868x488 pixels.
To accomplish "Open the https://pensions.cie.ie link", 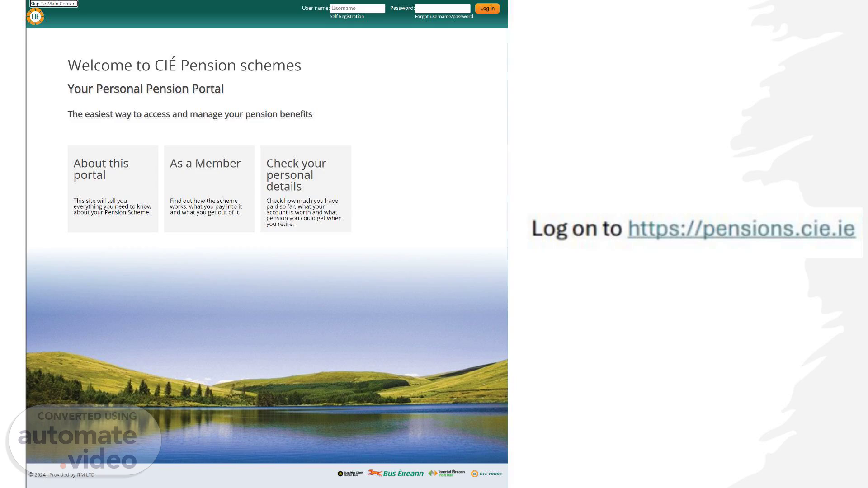I will (741, 228).
